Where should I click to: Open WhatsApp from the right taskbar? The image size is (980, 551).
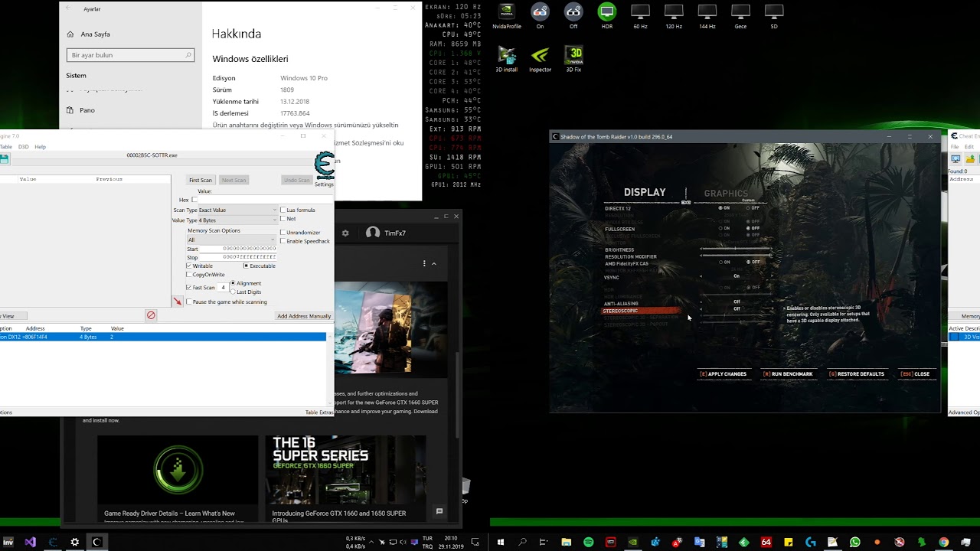pos(854,542)
